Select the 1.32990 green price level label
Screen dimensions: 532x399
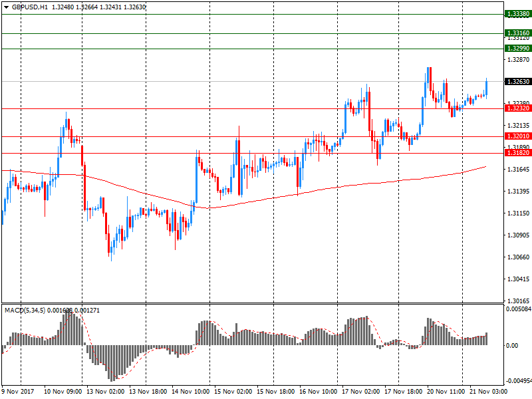click(518, 48)
